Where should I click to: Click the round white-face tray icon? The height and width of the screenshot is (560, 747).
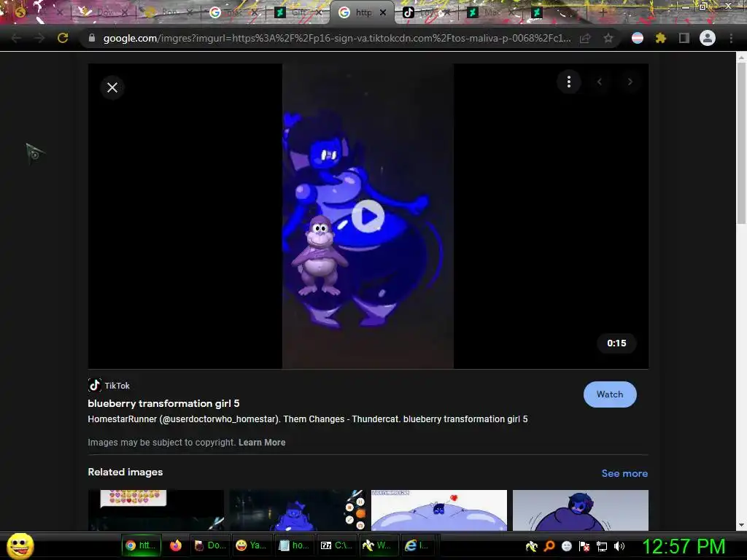click(566, 546)
